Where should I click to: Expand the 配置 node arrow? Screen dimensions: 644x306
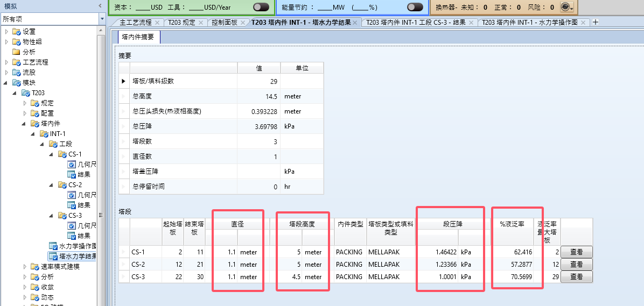click(x=25, y=113)
